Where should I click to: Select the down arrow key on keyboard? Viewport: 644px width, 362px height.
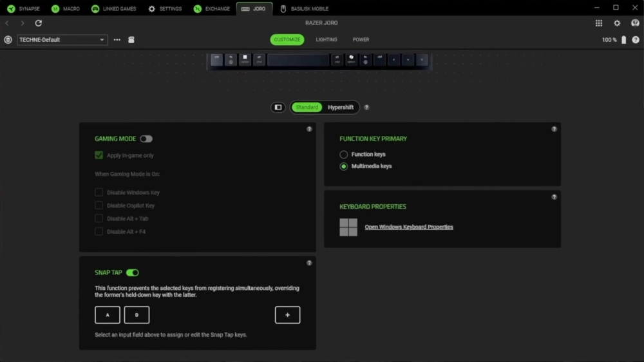coord(408,60)
